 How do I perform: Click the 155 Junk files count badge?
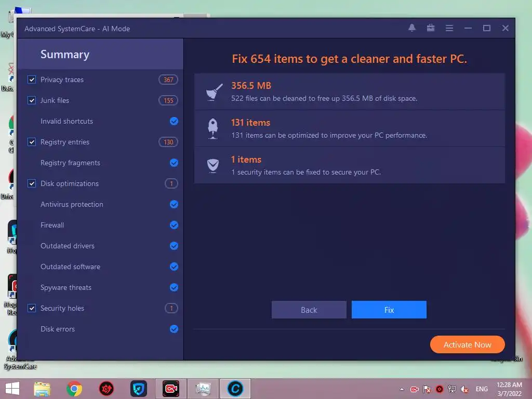168,100
